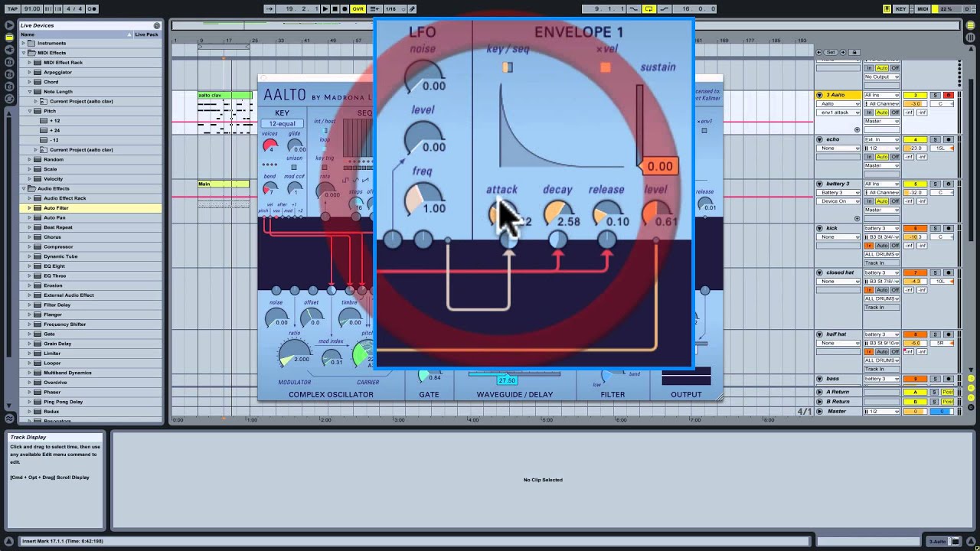Click the lock envelopes icon
Screen dimensions: 980x551
pyautogui.click(x=854, y=52)
